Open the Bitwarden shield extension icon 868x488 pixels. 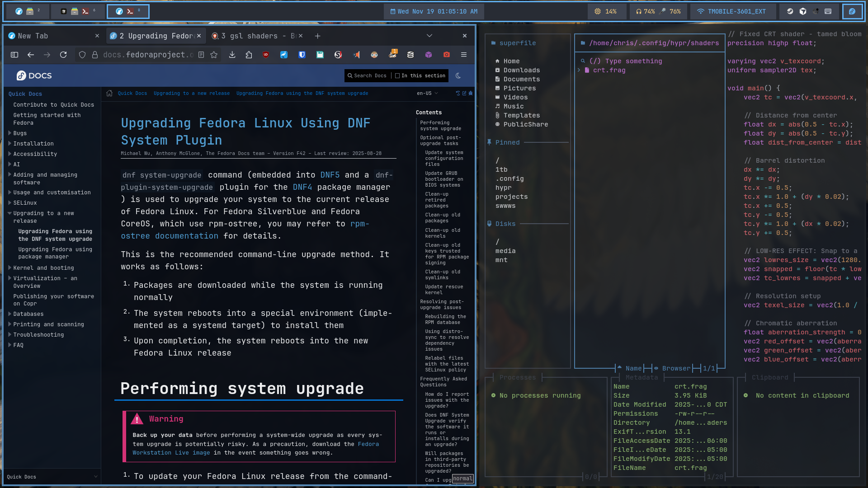(x=302, y=55)
